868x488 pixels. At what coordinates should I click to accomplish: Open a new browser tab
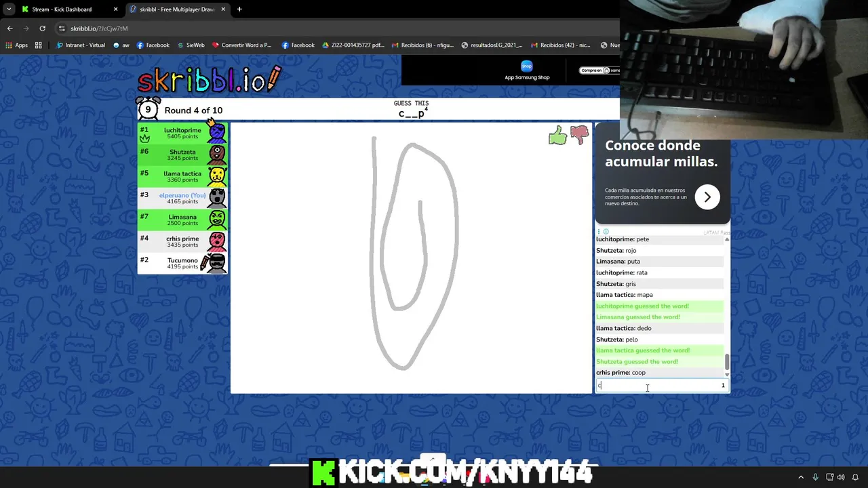[239, 9]
